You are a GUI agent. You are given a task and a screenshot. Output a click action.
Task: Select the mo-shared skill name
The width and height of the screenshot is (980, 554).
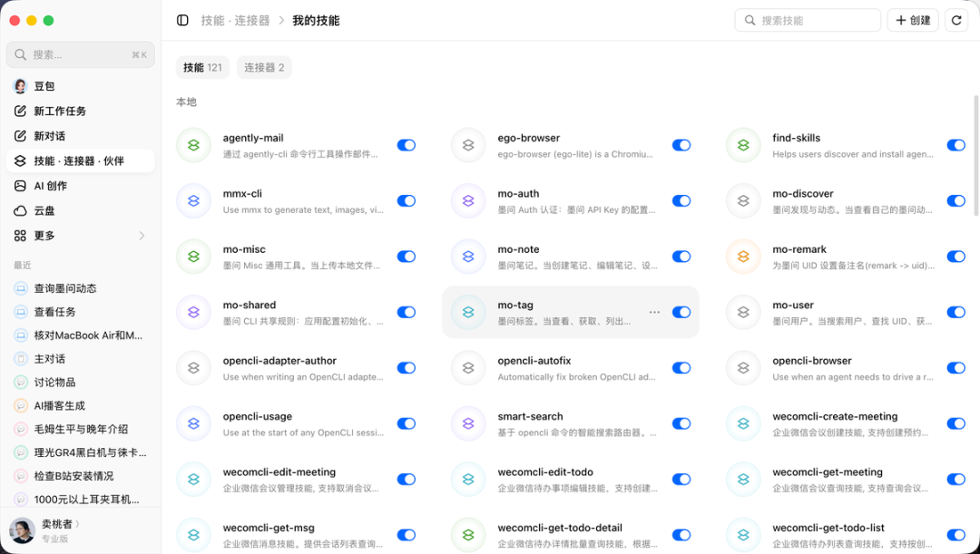point(250,305)
